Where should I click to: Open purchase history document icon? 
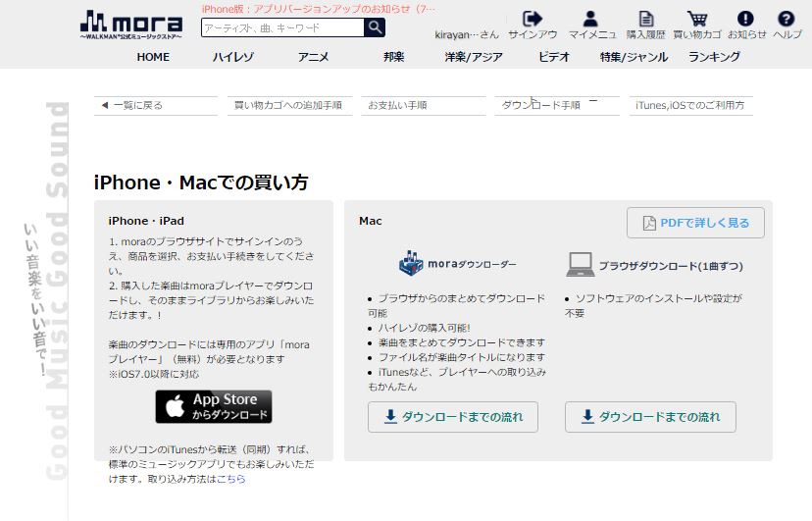pos(645,20)
